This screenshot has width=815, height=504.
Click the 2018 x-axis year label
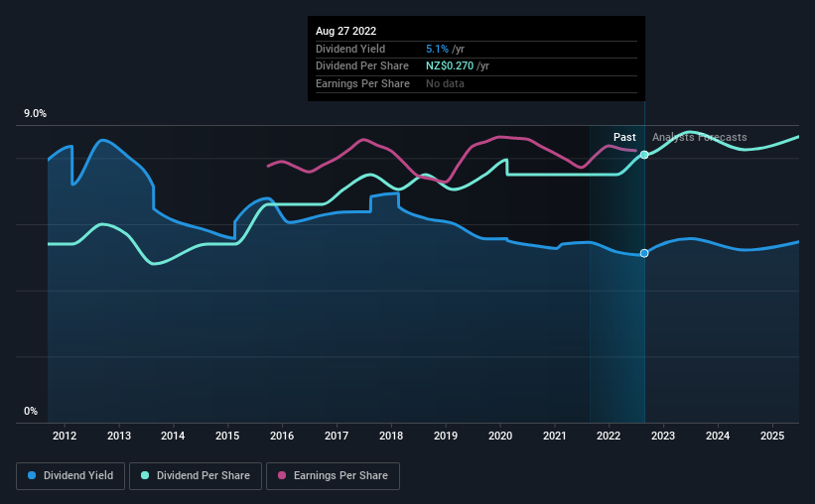[391, 436]
